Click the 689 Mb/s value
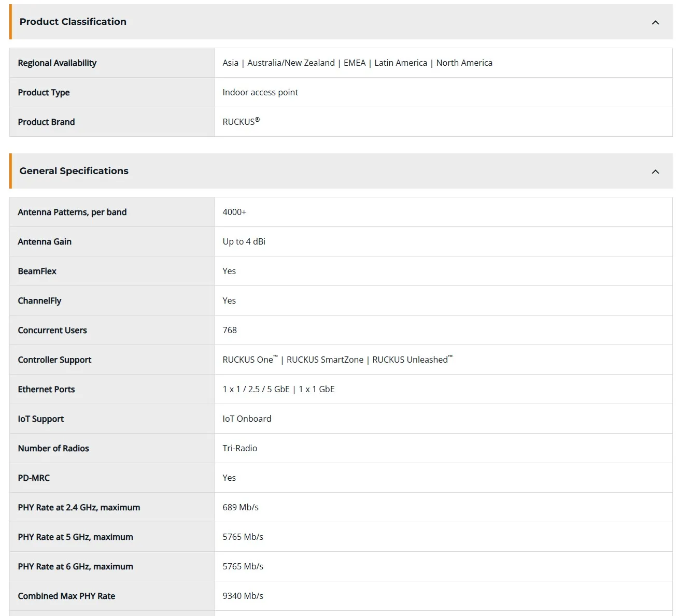Image resolution: width=677 pixels, height=616 pixels. point(241,508)
